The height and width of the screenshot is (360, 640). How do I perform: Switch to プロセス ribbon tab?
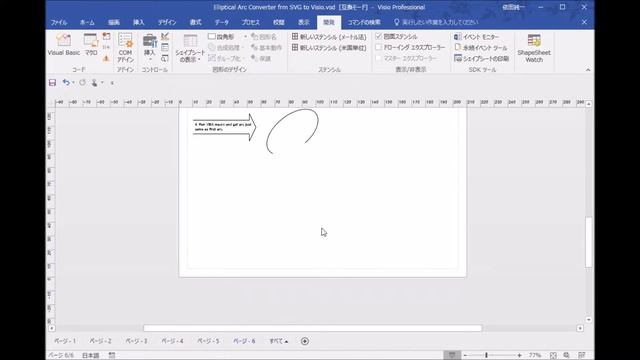pyautogui.click(x=250, y=22)
